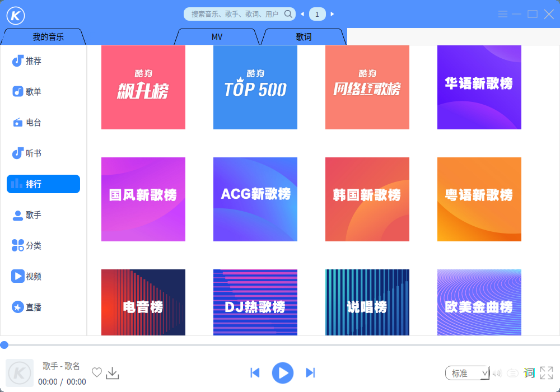Open 酷狗飙升榜 chart
The image size is (560, 392).
(143, 87)
